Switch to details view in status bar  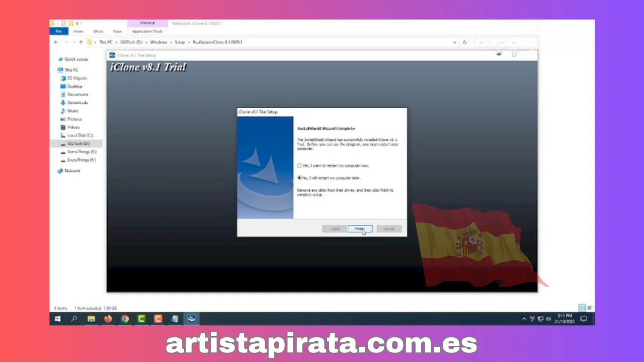click(x=582, y=308)
